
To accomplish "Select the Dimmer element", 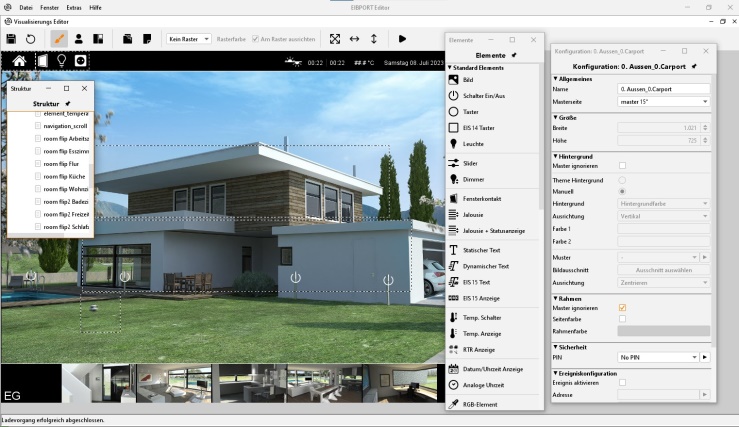I will coord(472,179).
